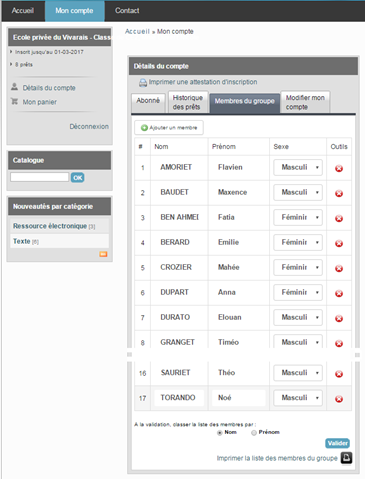366x480 pixels.
Task: Click Imprimer une attestation d'inscription link
Action: [203, 82]
